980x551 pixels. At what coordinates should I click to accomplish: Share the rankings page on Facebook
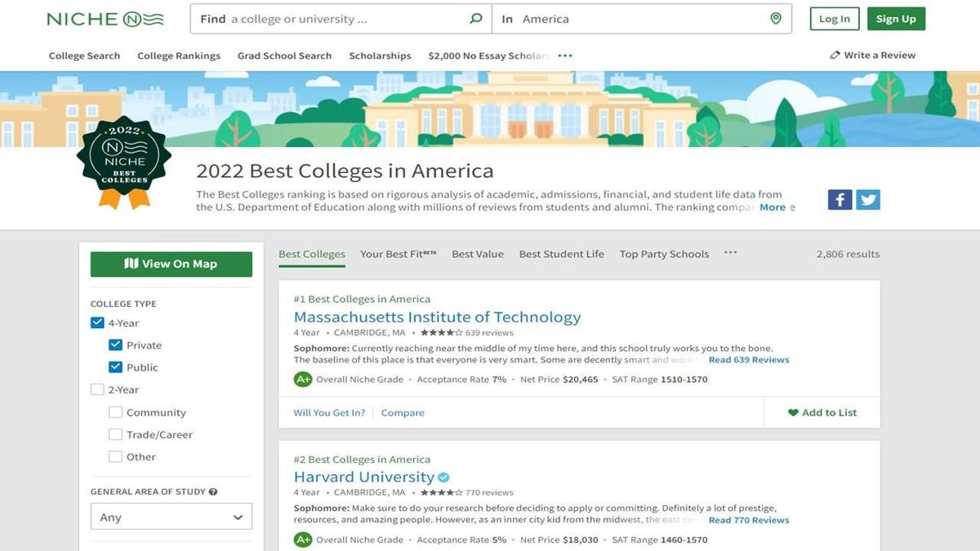tap(840, 198)
